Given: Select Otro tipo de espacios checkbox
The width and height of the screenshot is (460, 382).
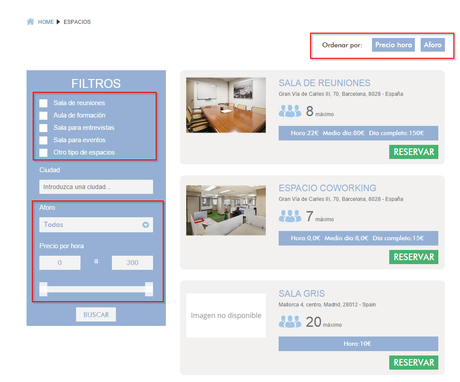Looking at the screenshot, I should point(43,152).
